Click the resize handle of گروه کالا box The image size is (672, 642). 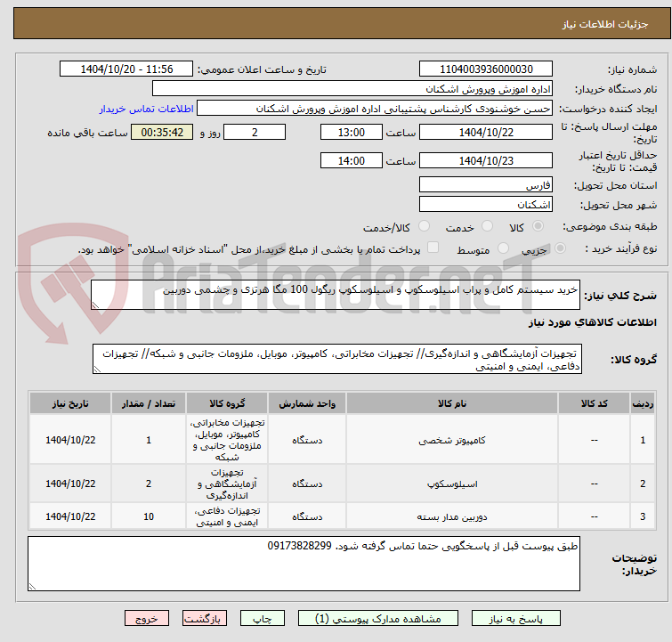tap(97, 370)
